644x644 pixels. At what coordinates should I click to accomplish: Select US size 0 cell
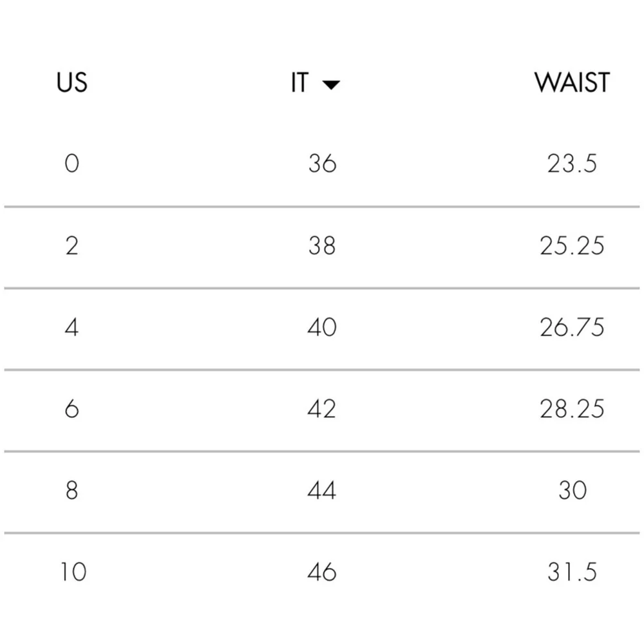pyautogui.click(x=72, y=164)
